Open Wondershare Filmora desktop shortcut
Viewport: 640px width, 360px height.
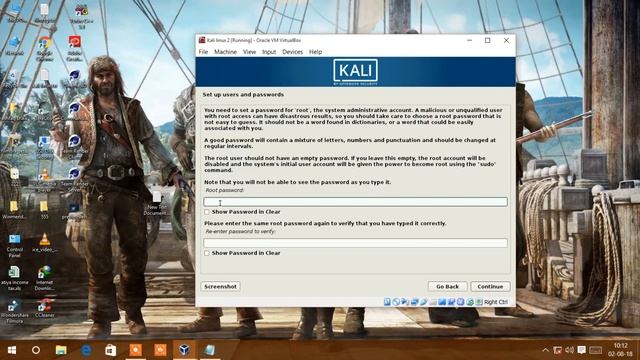15,311
